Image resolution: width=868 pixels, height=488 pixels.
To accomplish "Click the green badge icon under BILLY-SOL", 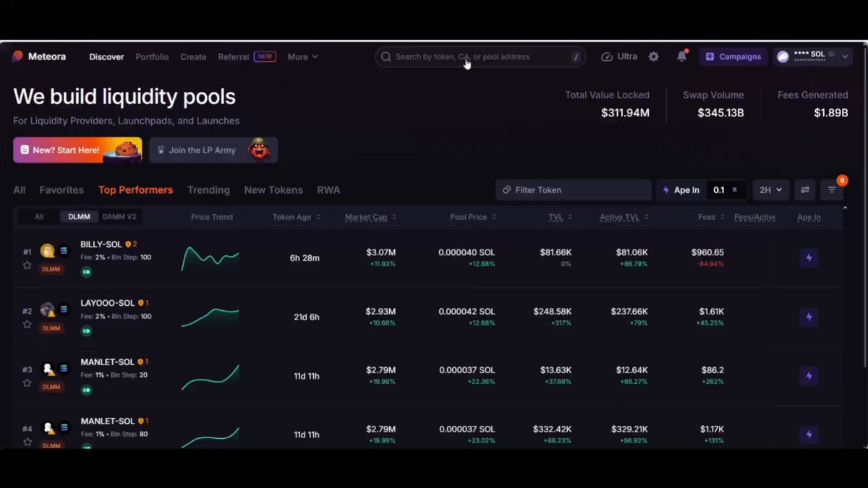I will click(x=86, y=272).
